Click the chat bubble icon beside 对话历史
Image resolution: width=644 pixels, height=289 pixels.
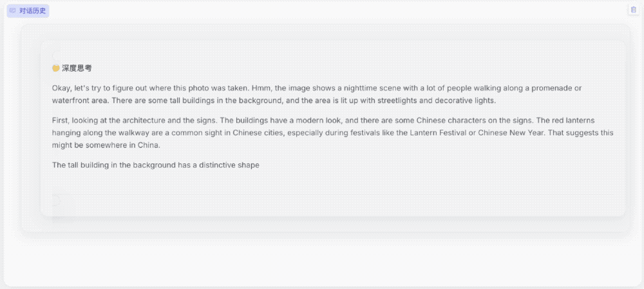coord(12,10)
